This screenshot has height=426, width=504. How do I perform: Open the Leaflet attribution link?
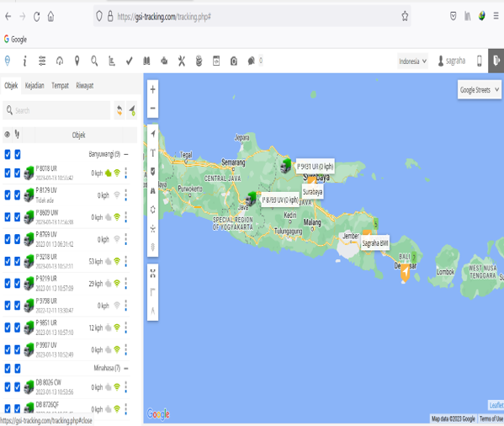pos(496,405)
